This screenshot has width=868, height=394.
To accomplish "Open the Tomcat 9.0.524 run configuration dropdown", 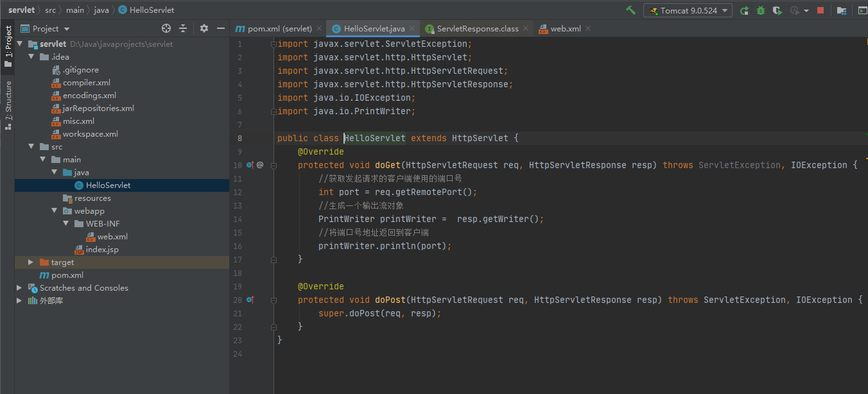I will (688, 10).
